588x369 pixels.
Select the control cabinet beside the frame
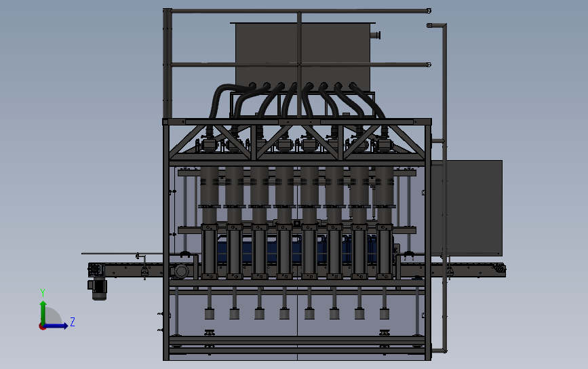(467, 208)
